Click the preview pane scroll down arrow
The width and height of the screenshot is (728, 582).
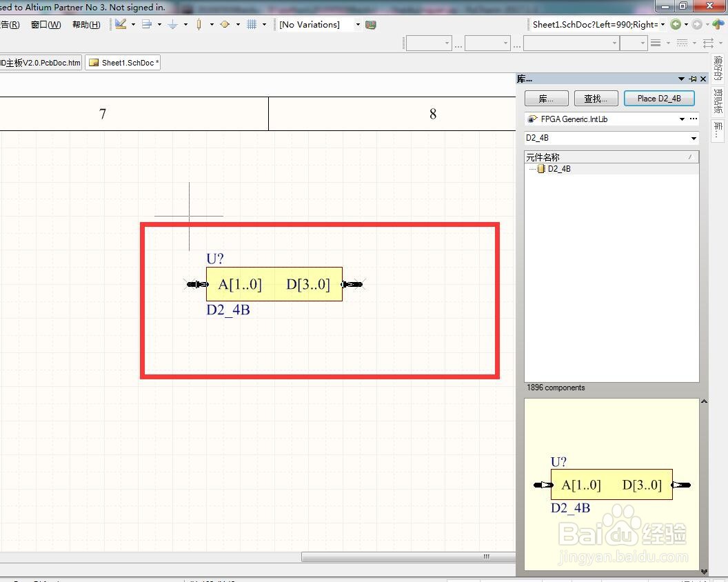704,572
